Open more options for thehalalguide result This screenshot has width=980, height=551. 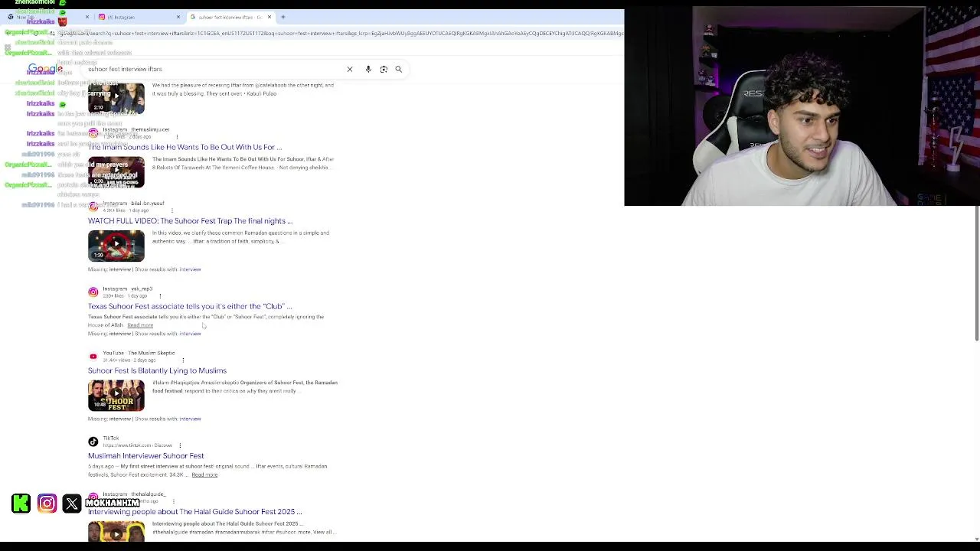tap(173, 501)
